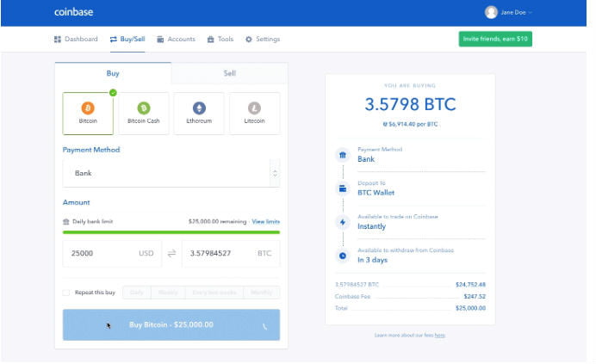Select the Litecoin coin icon
Image resolution: width=596 pixels, height=364 pixels.
pos(254,108)
